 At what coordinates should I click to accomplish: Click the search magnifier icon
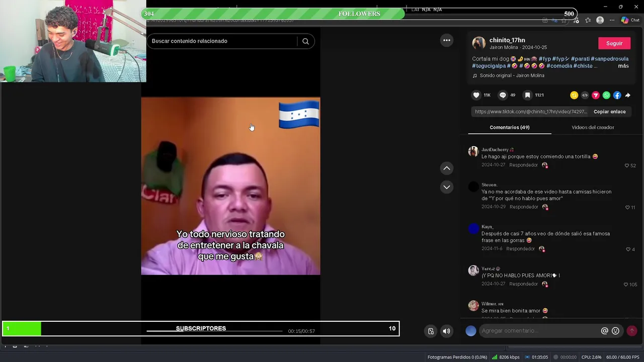(x=305, y=41)
